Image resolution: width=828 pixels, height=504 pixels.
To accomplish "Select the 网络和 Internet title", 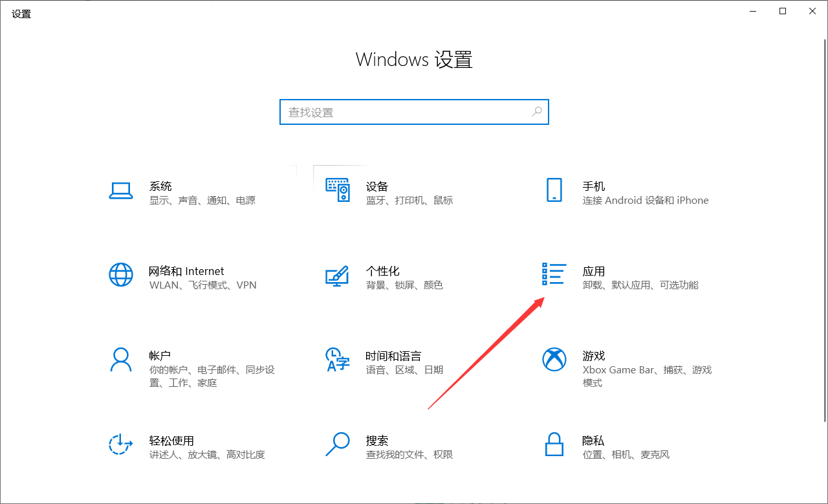I will [187, 271].
